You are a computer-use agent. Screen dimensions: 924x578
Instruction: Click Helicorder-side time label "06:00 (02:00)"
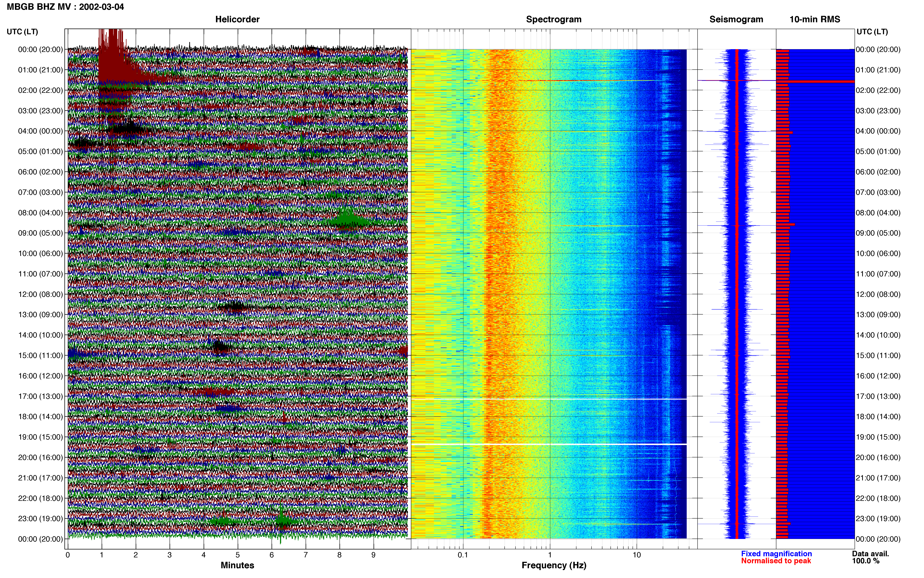click(41, 172)
